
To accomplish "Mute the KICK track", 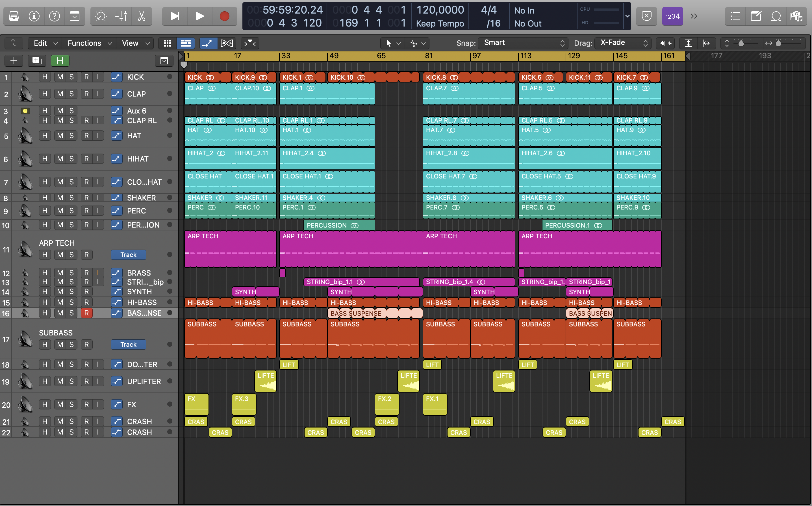I will [x=60, y=77].
